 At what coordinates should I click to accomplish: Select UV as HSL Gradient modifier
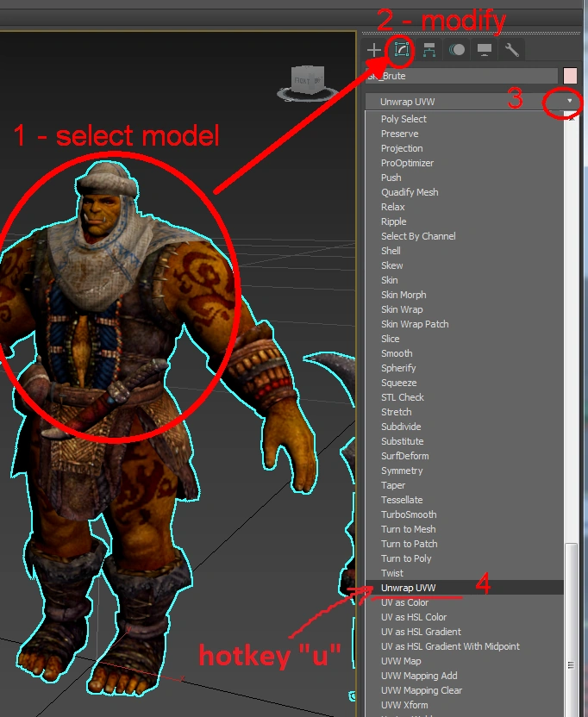(x=421, y=632)
